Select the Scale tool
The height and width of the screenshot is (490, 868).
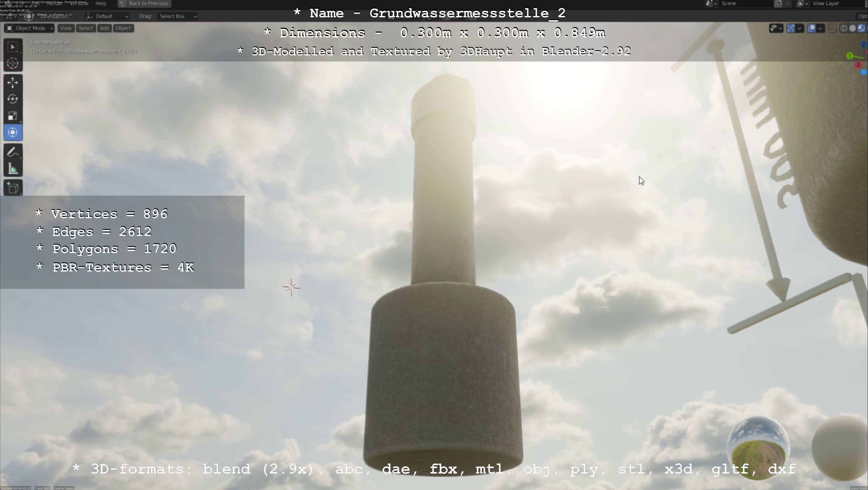click(13, 116)
